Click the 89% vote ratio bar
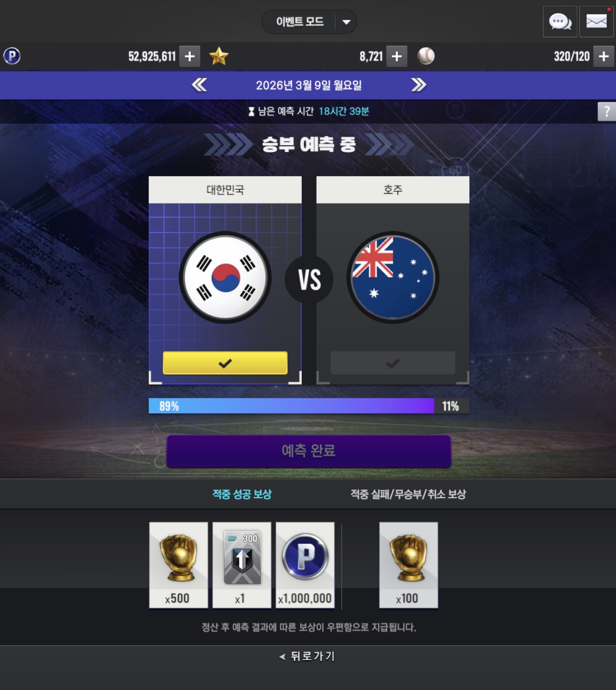Image resolution: width=616 pixels, height=690 pixels. pyautogui.click(x=291, y=406)
